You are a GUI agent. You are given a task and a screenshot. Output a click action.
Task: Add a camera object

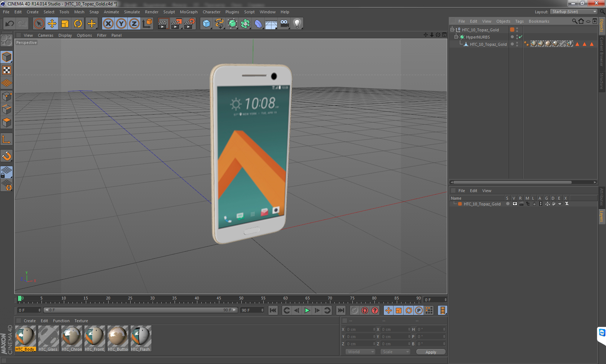[284, 24]
